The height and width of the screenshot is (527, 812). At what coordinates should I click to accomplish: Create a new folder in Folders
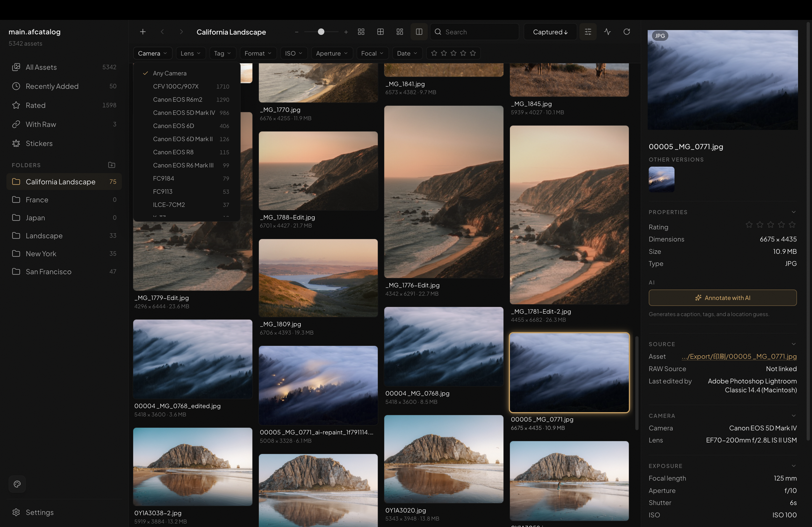pyautogui.click(x=111, y=165)
